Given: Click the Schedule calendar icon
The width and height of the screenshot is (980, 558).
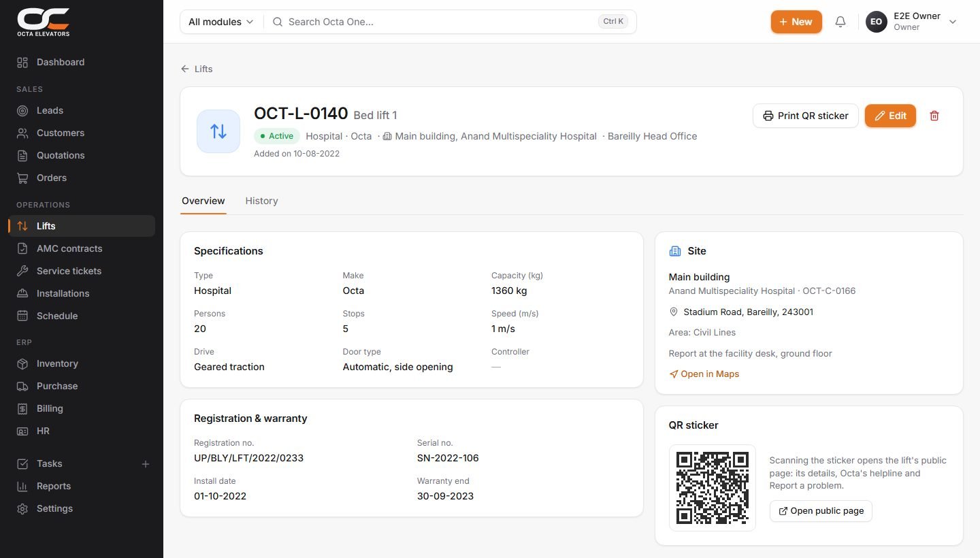Looking at the screenshot, I should tap(22, 316).
